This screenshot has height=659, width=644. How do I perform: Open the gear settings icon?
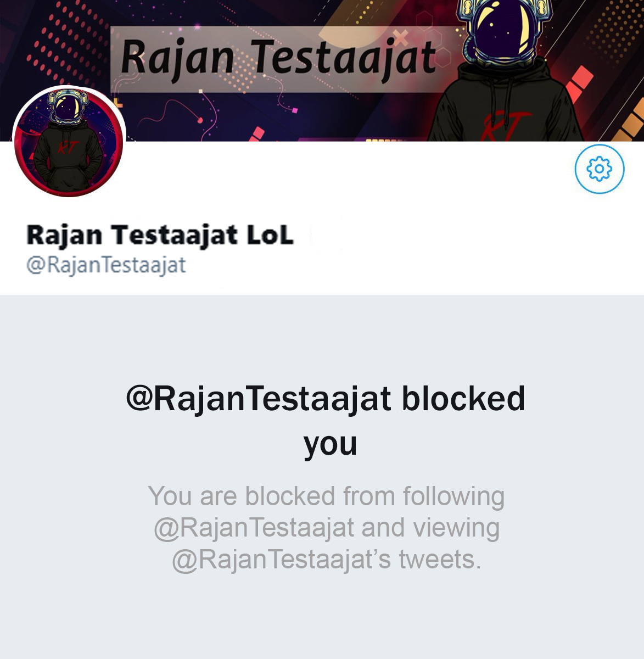[x=600, y=169]
